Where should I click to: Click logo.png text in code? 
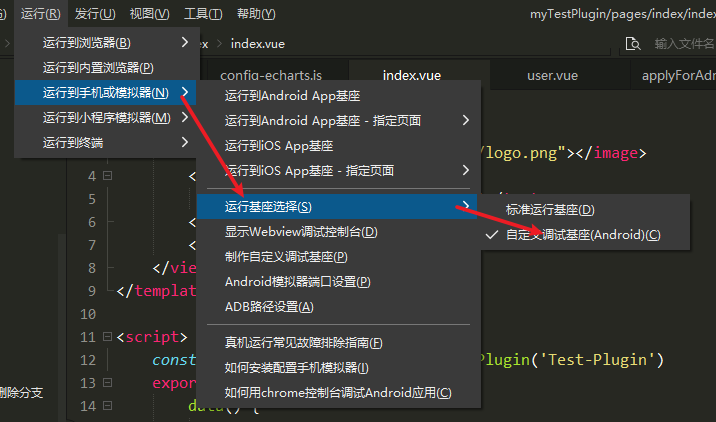click(521, 153)
